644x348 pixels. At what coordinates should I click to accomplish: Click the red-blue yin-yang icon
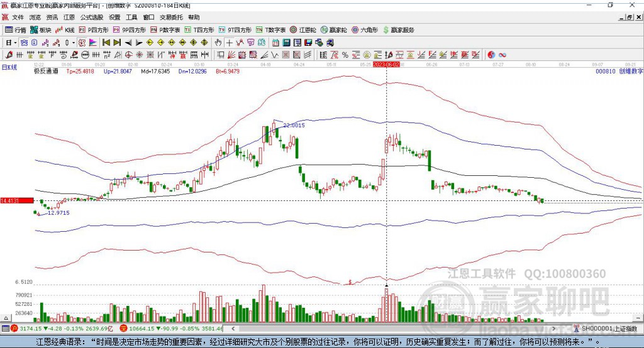point(491,55)
